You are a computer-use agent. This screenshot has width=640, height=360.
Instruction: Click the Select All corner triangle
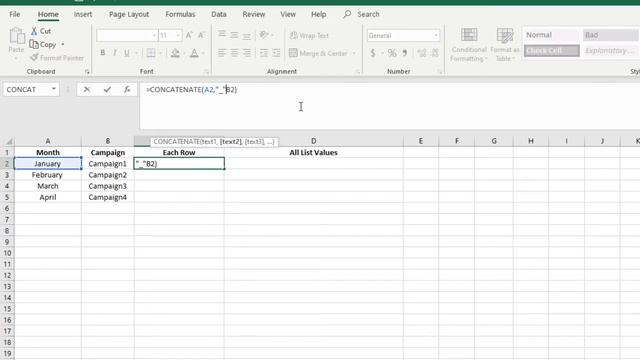(8, 141)
